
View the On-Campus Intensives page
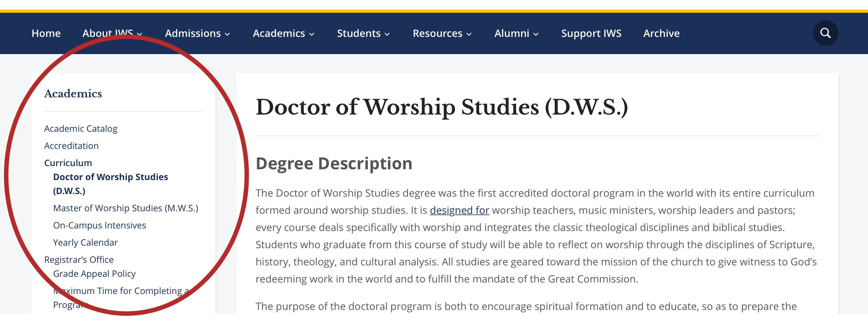[x=99, y=225]
